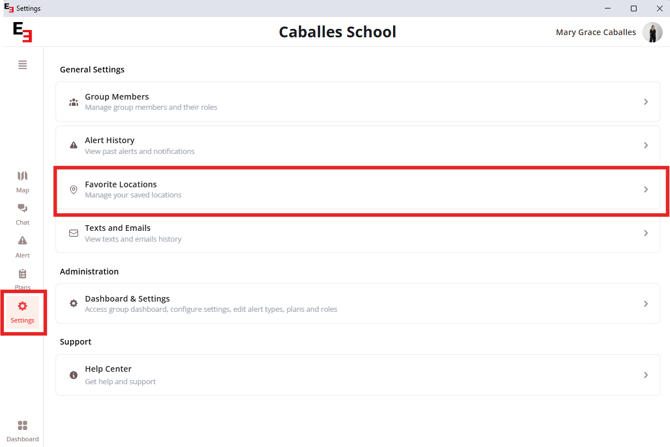Open Alert History entry
Viewport: 670px width, 447px height.
[358, 145]
